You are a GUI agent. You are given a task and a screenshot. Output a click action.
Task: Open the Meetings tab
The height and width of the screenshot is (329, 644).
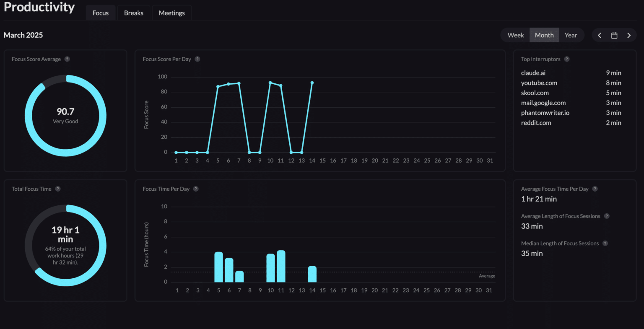point(172,13)
